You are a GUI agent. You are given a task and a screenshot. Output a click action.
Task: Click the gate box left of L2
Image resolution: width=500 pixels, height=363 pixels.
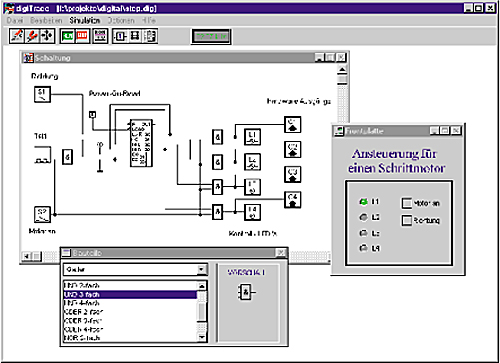click(x=218, y=162)
